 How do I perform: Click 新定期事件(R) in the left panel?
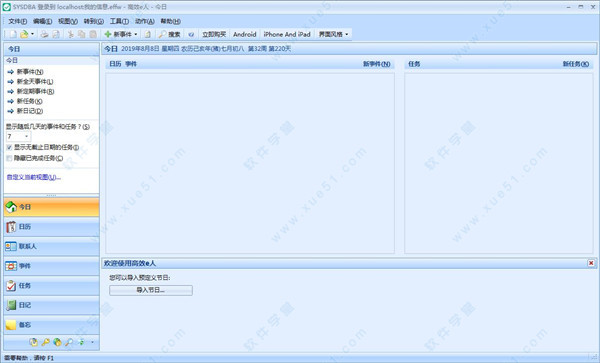[x=35, y=91]
